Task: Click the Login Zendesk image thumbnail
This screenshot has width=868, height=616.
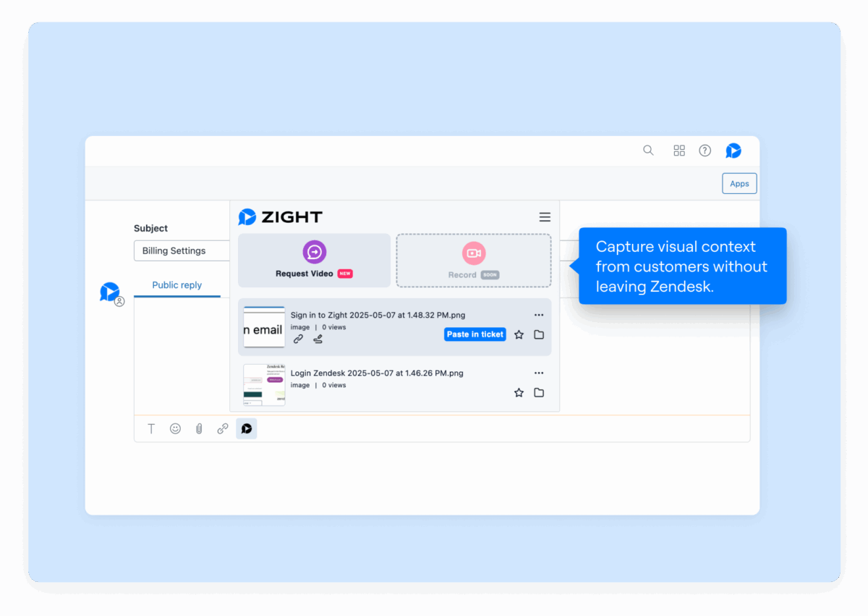Action: pos(264,384)
